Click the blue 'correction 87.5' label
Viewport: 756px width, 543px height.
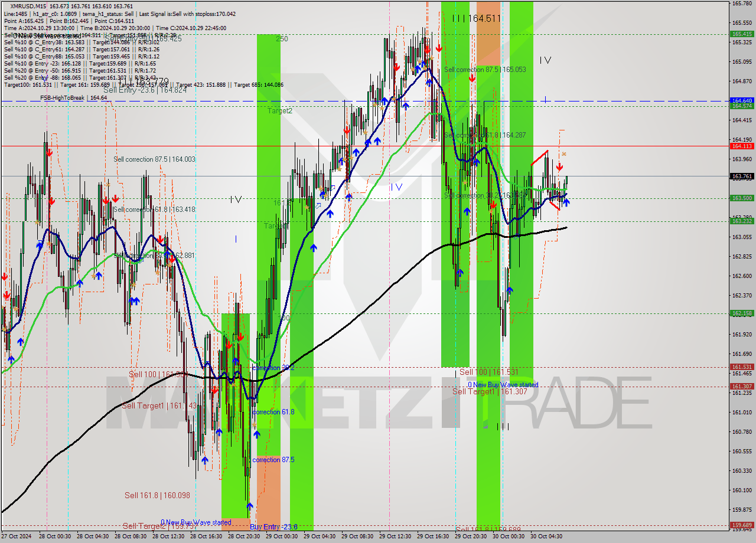click(273, 460)
